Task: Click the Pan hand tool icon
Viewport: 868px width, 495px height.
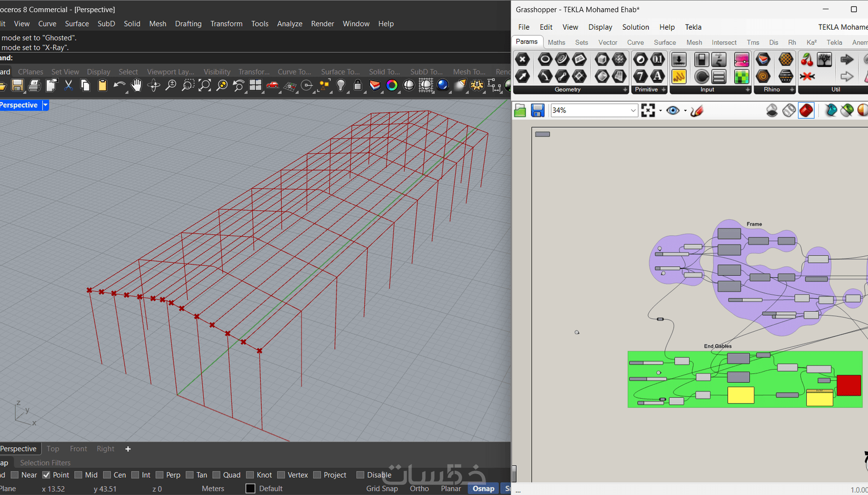Action: point(136,86)
